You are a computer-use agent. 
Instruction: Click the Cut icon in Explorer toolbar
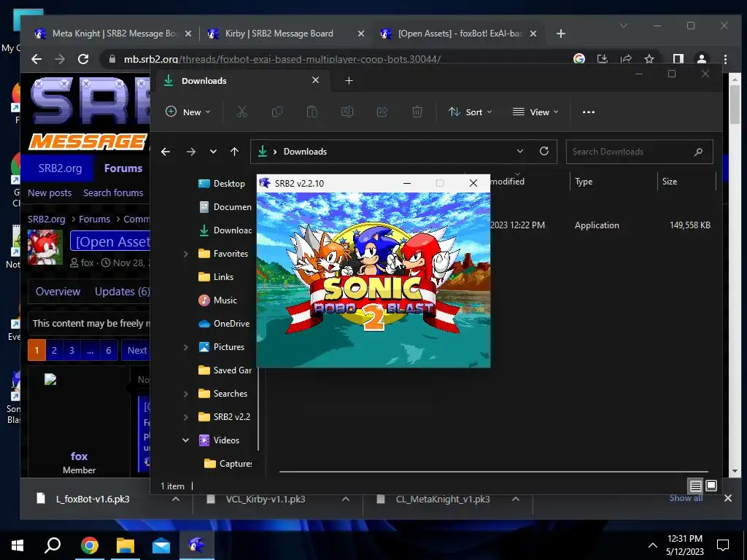tap(242, 112)
